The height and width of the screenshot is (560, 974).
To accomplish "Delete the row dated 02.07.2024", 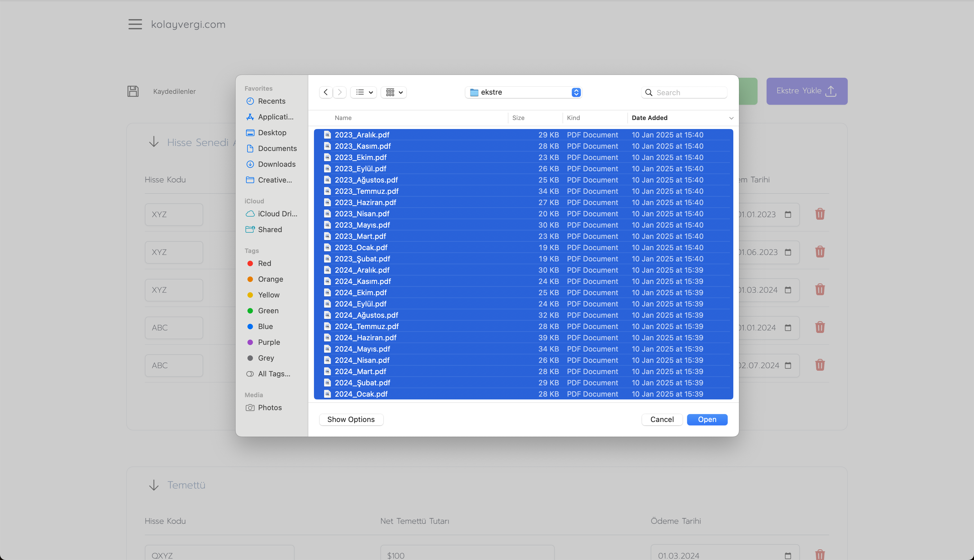I will 820,365.
